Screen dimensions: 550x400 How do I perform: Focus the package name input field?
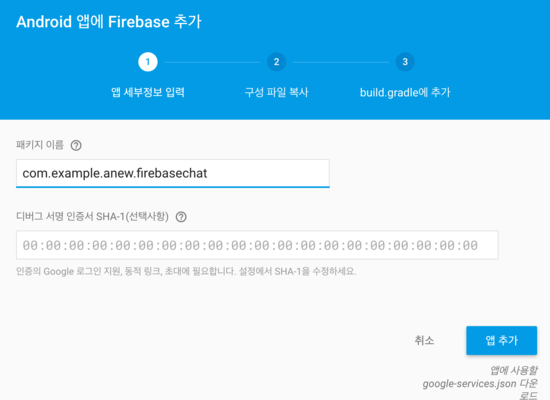pyautogui.click(x=173, y=173)
